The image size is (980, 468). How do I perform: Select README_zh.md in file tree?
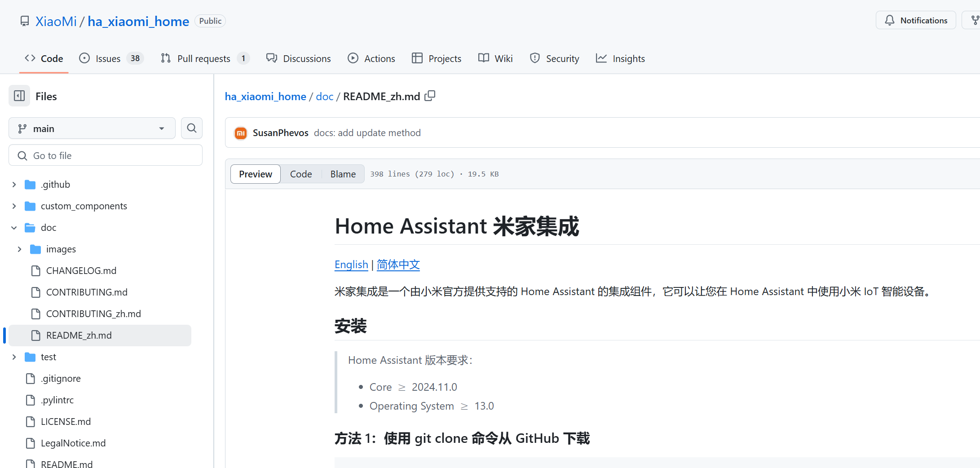100,336
